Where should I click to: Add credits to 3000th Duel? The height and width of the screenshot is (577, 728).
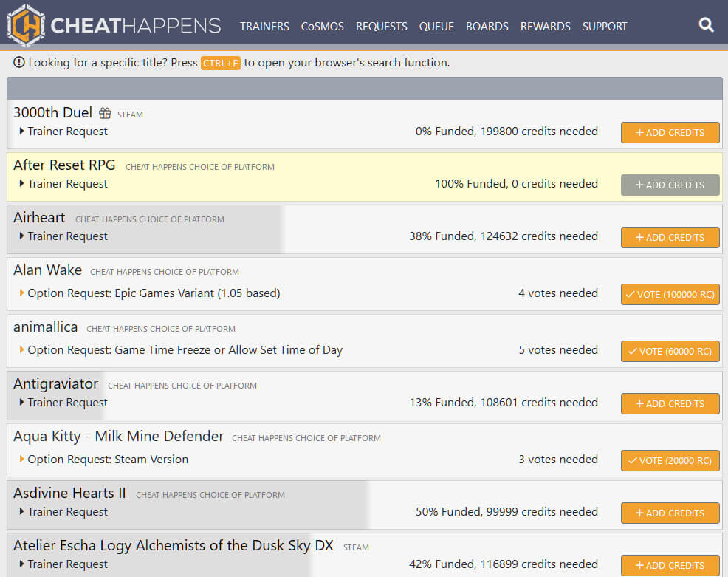(670, 133)
